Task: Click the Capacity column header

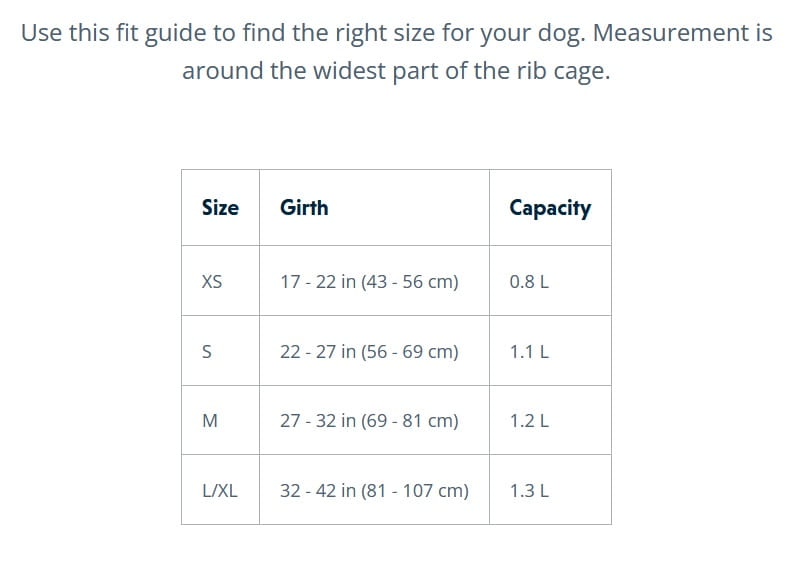Action: coord(549,208)
